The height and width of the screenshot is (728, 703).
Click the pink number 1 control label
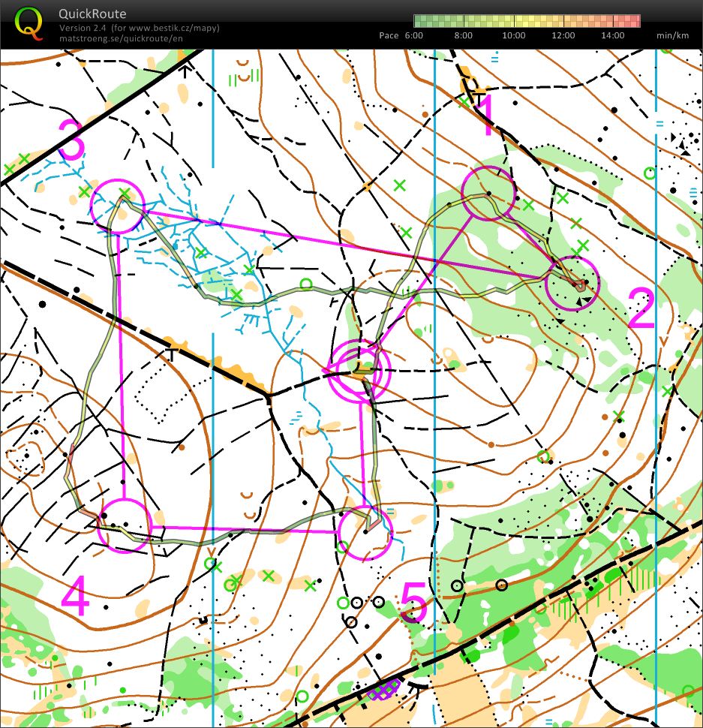488,116
